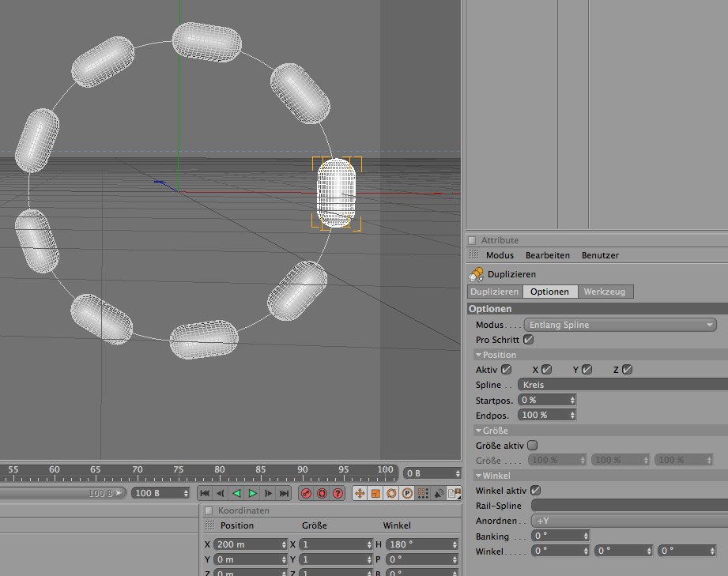Adjust Banking stepper arrows
728x576 pixels.
coord(586,536)
